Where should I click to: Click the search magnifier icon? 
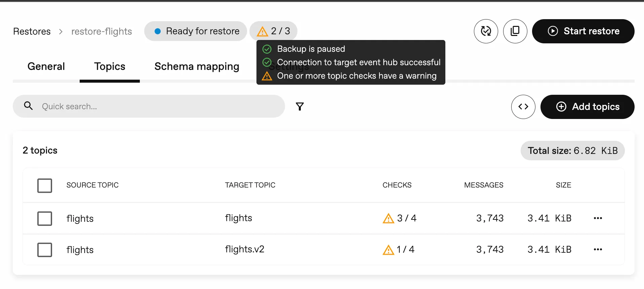(29, 106)
